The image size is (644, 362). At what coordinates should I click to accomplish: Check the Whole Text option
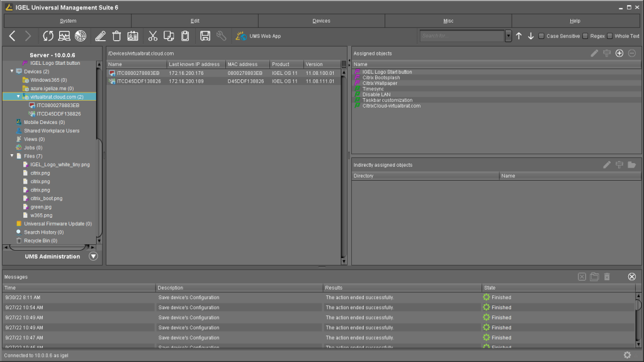[x=609, y=36]
